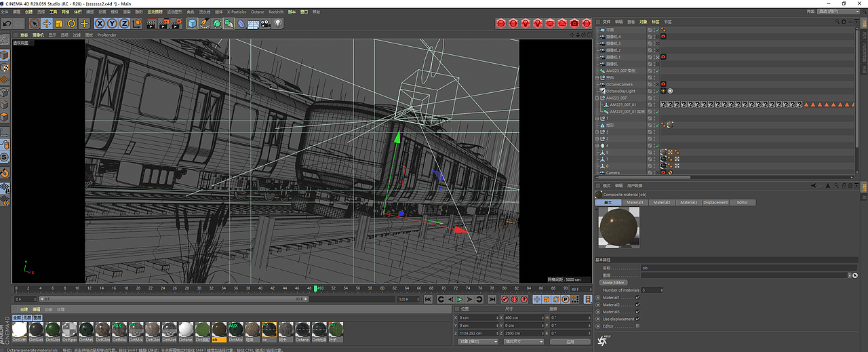868x352 pixels.
Task: Open the Spline pen tool
Action: coord(204,23)
